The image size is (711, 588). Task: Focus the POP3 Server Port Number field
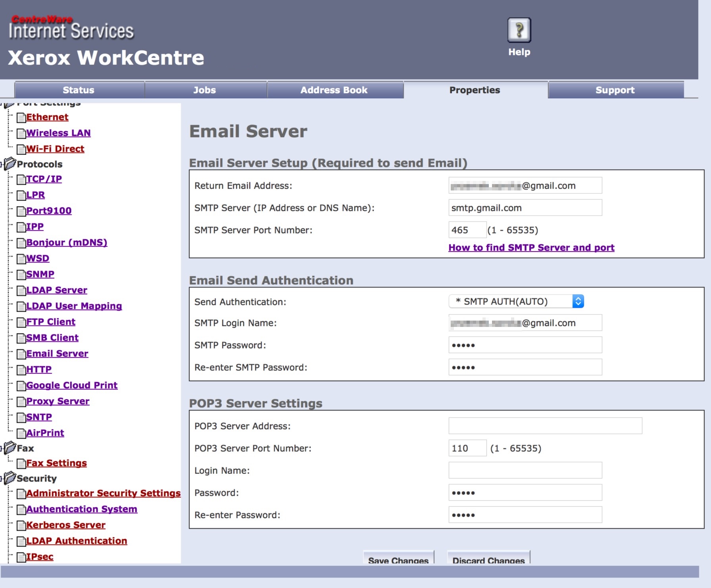(467, 448)
